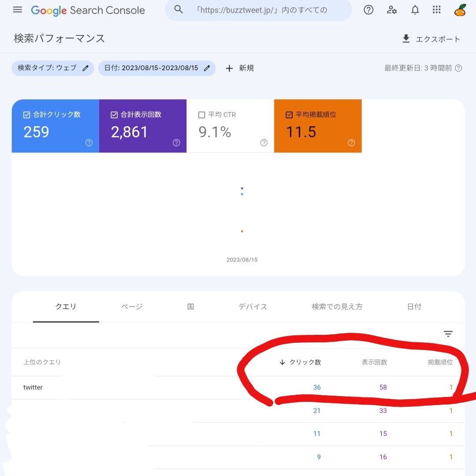Sort by 掲載順位 column header

pos(440,362)
